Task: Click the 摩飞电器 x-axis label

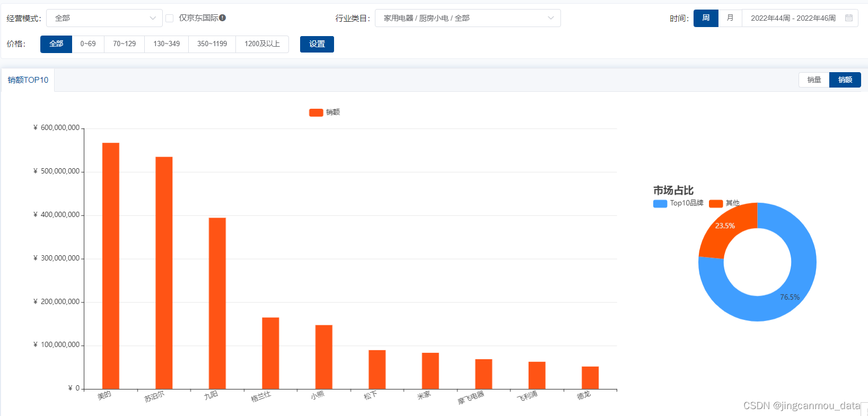Action: [471, 398]
